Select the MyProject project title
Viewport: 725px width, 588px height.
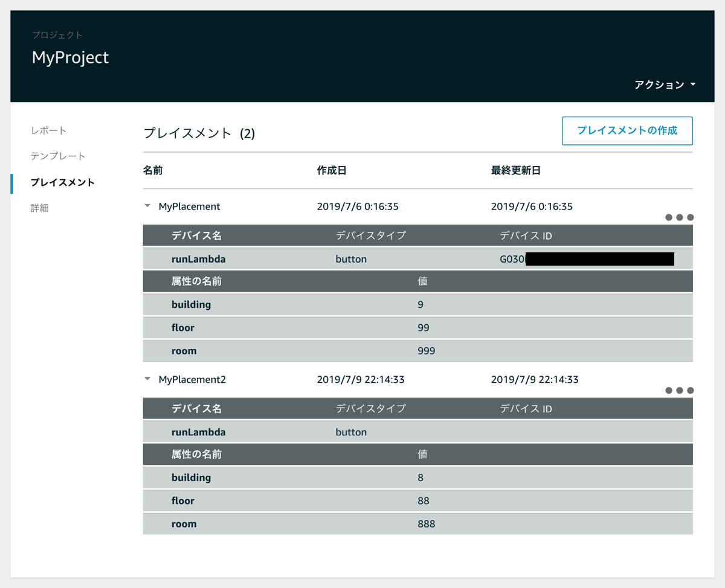[70, 57]
